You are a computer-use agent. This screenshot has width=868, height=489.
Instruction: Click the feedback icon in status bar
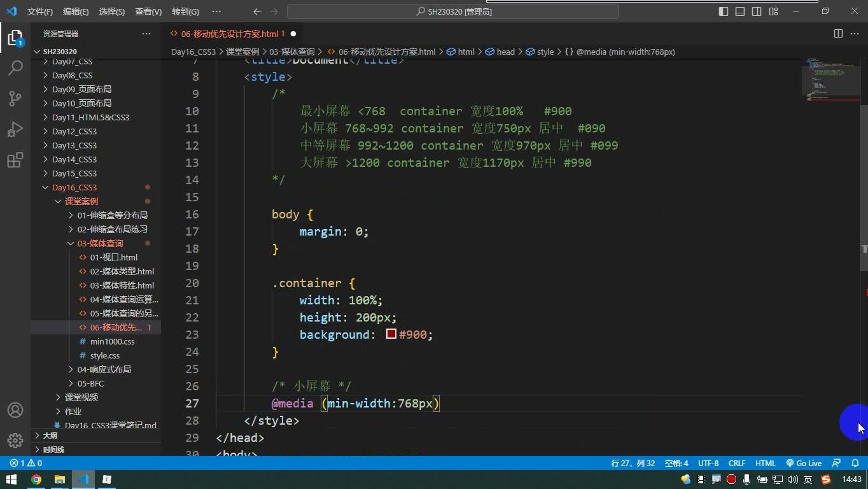tap(837, 464)
